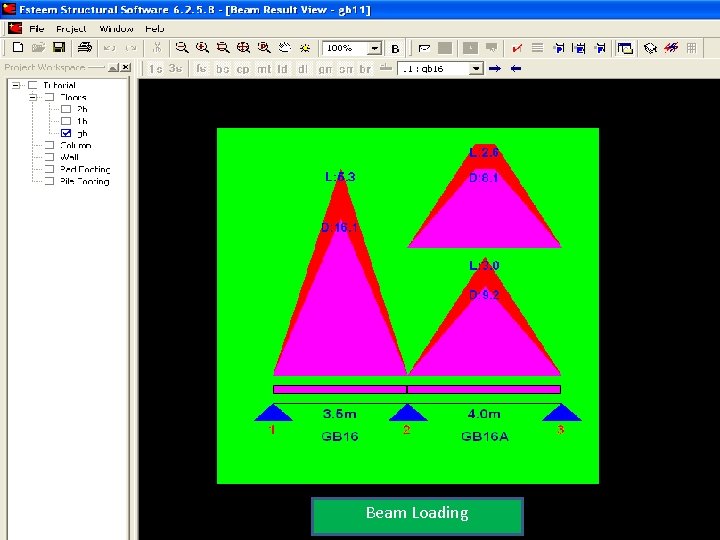Open the gb16 beam selector dropdown
Viewport: 720px width, 540px height.
(x=476, y=69)
